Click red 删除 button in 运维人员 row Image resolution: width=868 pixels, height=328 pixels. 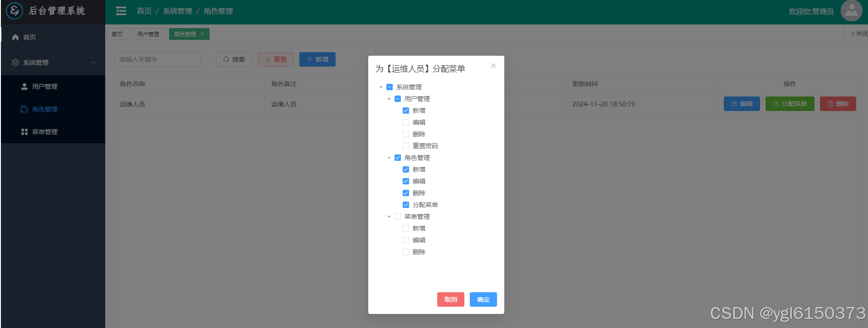pyautogui.click(x=838, y=104)
